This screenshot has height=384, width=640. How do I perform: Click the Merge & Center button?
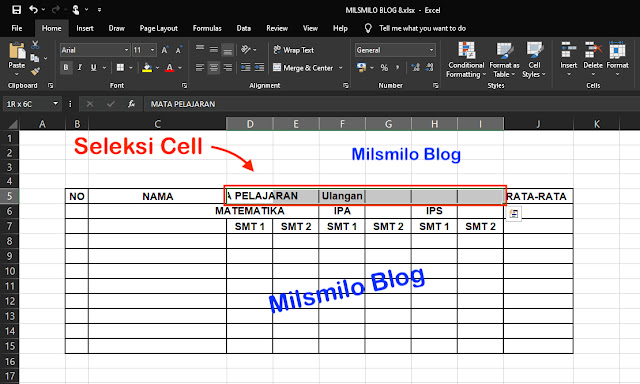303,68
